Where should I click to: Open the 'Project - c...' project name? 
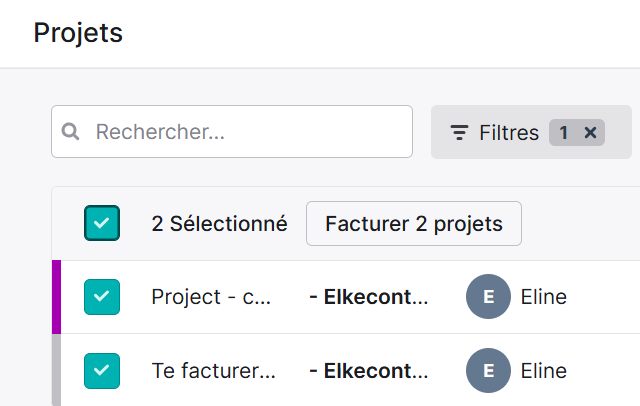pos(211,297)
